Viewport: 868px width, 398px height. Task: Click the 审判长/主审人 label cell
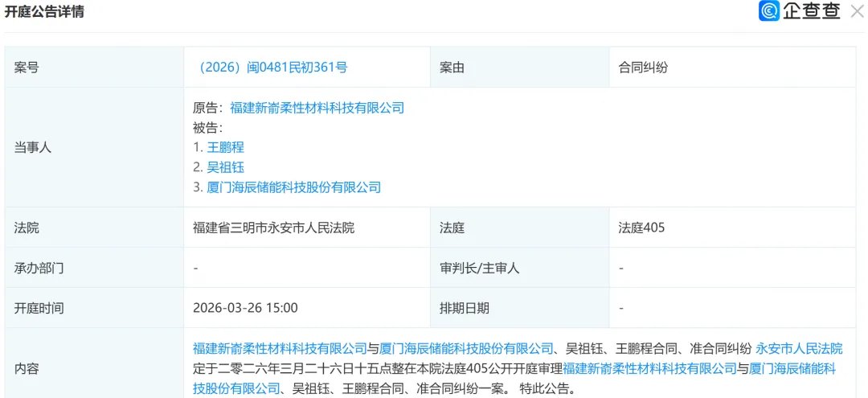click(520, 268)
